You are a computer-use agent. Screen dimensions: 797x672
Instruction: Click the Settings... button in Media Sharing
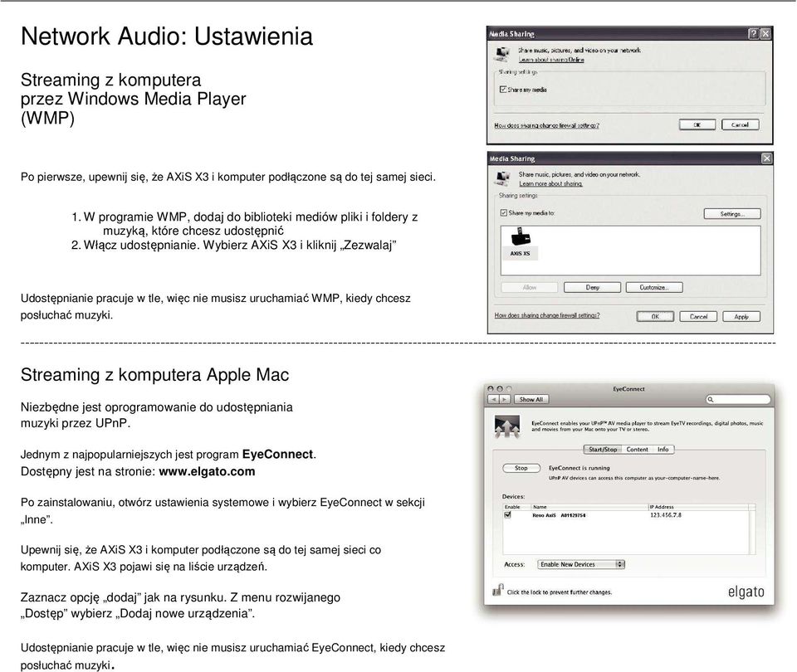(732, 214)
